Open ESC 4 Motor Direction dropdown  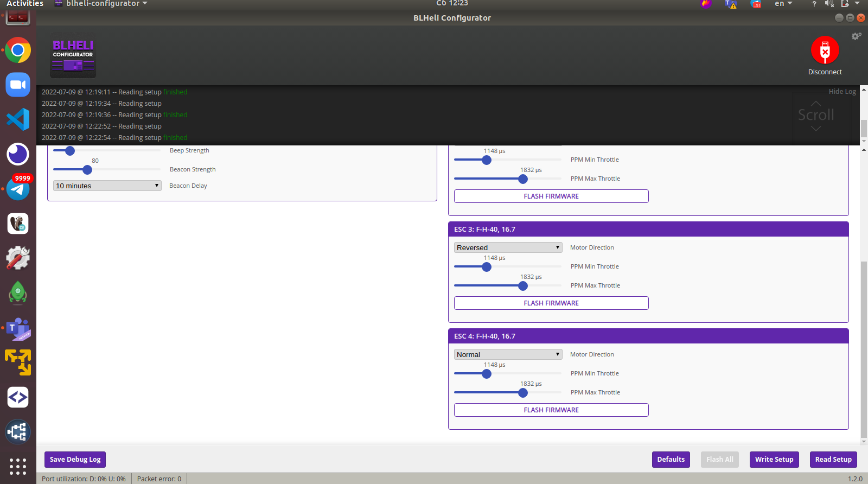508,354
